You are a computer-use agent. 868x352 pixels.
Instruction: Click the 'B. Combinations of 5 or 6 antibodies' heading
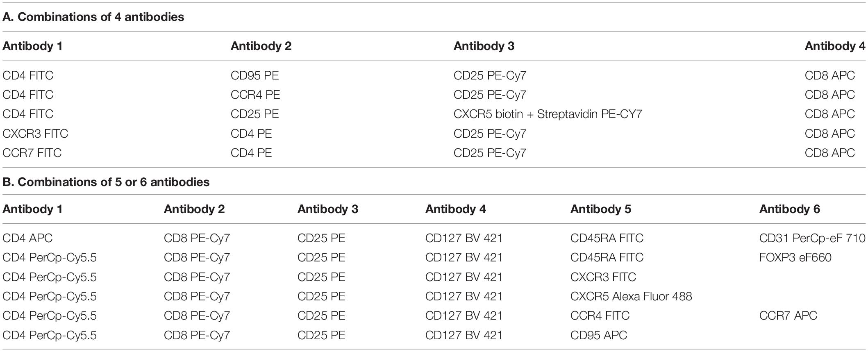coord(106,182)
